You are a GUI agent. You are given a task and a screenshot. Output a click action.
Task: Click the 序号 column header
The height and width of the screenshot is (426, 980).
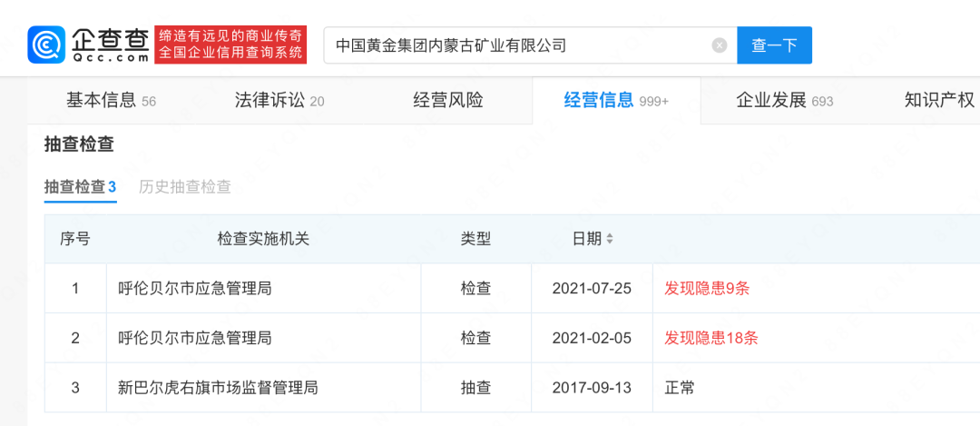coord(75,239)
